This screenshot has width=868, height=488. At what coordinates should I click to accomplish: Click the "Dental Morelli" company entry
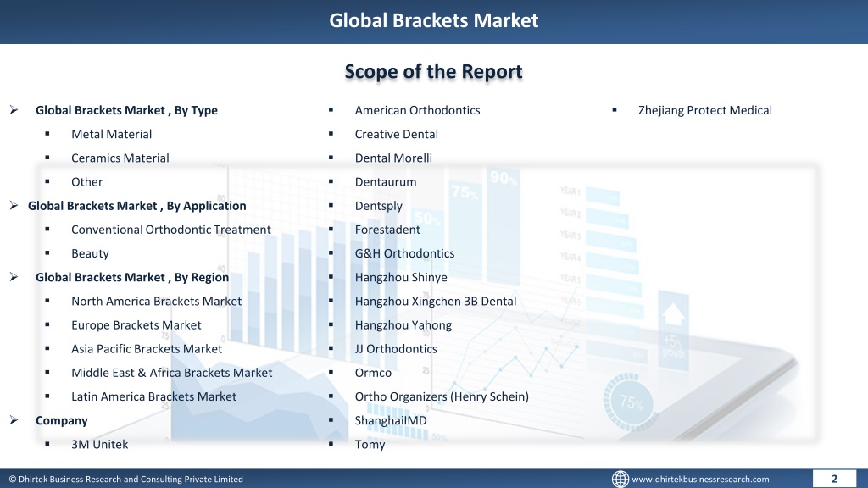393,158
